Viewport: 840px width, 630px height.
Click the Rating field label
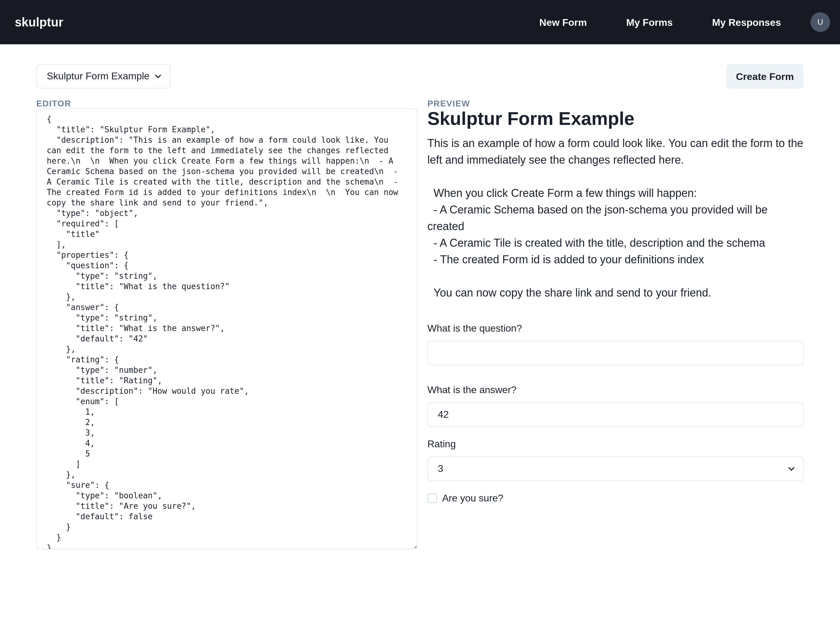(x=441, y=444)
